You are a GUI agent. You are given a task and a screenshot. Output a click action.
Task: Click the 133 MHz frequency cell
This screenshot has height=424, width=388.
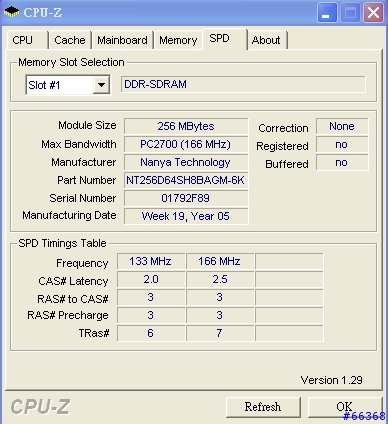pyautogui.click(x=151, y=261)
